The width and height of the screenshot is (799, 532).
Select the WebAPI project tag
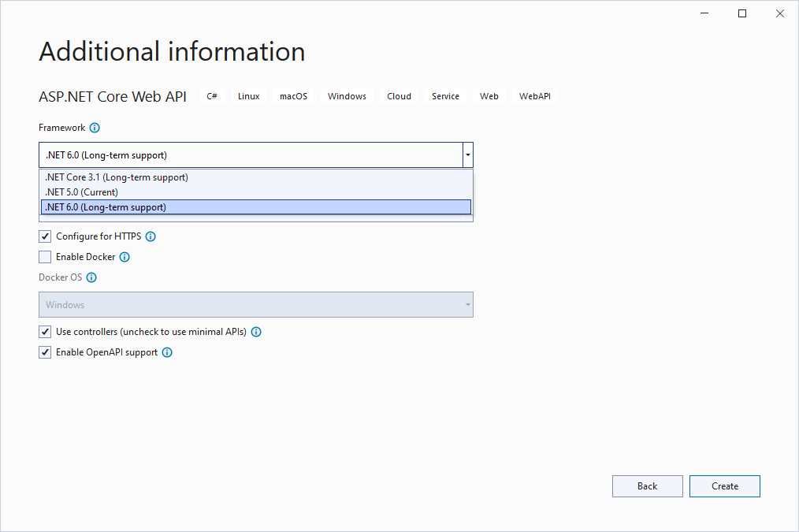point(534,96)
